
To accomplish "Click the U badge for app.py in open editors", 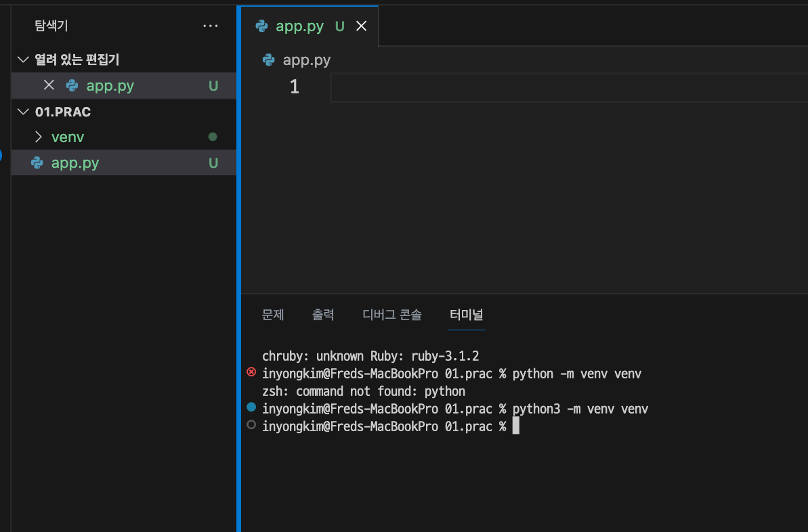I will point(213,86).
